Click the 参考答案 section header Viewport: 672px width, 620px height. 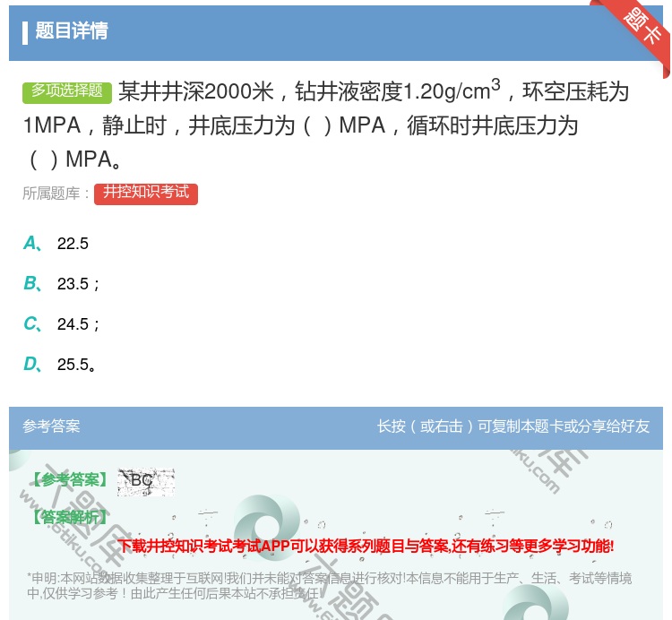point(51,426)
